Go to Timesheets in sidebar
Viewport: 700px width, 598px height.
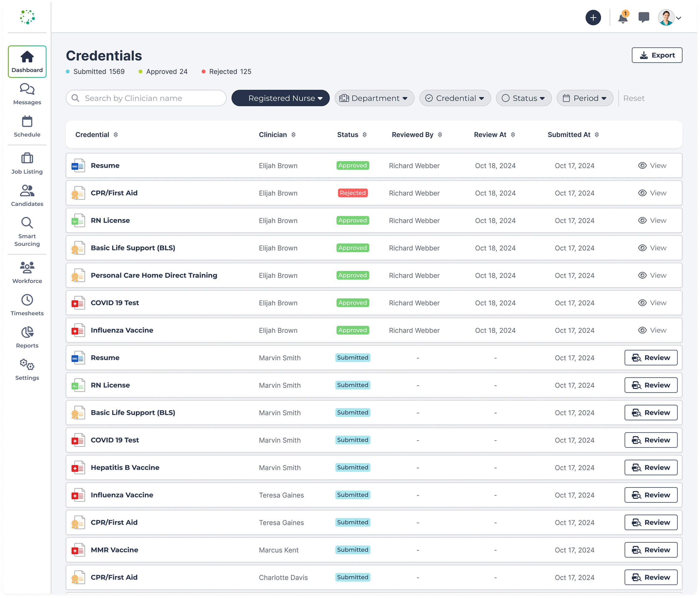click(27, 305)
